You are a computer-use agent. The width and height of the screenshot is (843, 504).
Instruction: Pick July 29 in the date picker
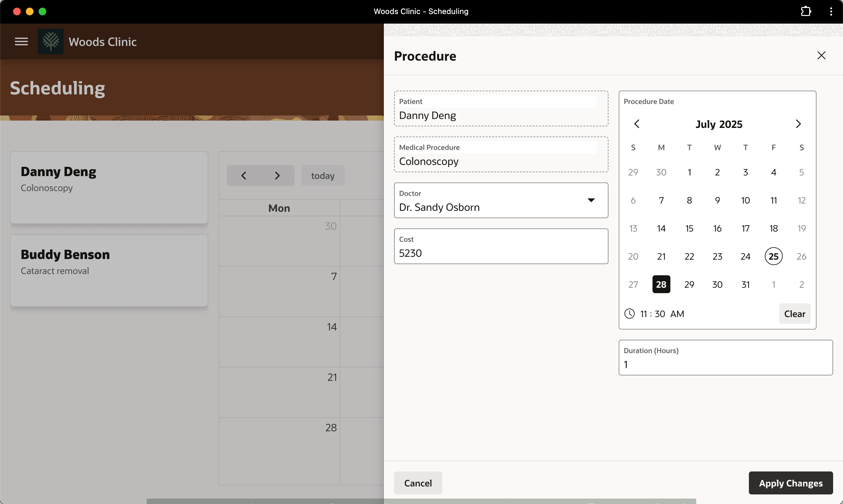click(x=689, y=284)
